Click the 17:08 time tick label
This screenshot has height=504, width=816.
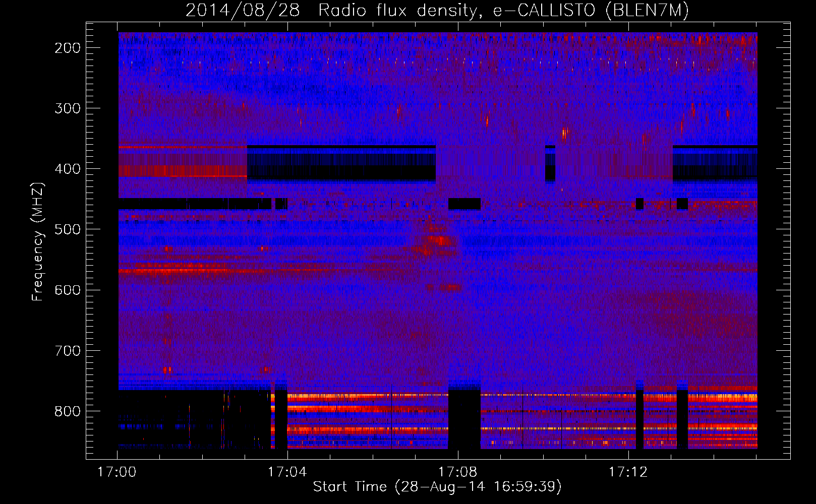click(x=458, y=472)
